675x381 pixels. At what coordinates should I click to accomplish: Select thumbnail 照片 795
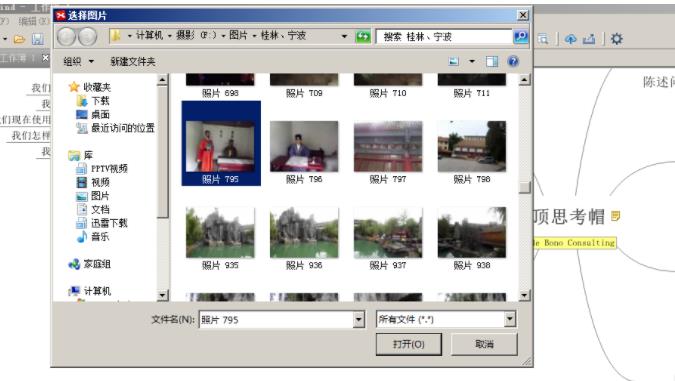pyautogui.click(x=221, y=143)
